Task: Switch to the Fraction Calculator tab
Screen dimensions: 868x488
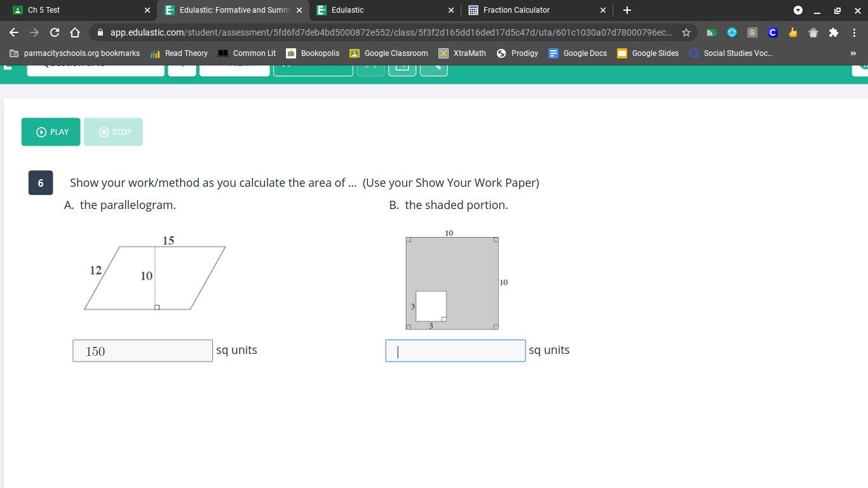Action: tap(537, 10)
